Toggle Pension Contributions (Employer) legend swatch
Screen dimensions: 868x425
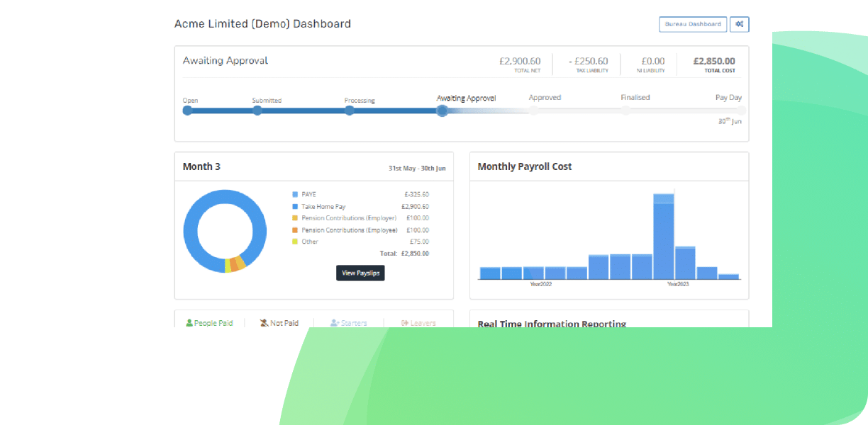pyautogui.click(x=295, y=218)
